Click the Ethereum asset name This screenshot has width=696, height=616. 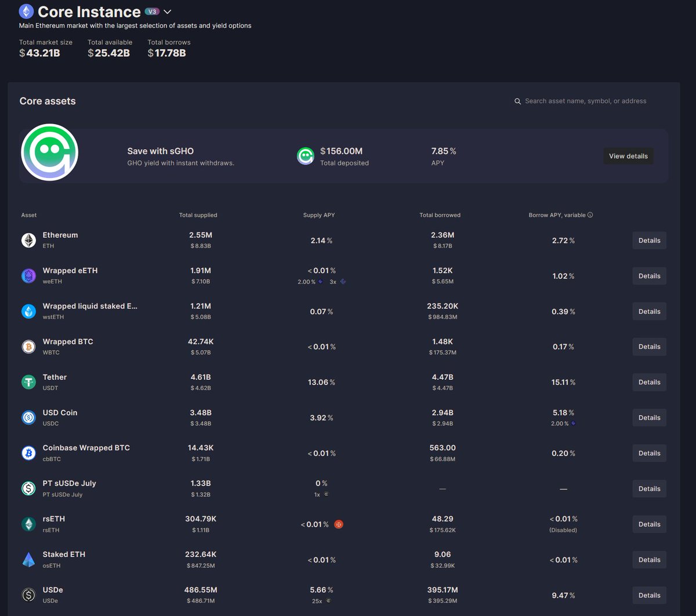click(x=60, y=235)
